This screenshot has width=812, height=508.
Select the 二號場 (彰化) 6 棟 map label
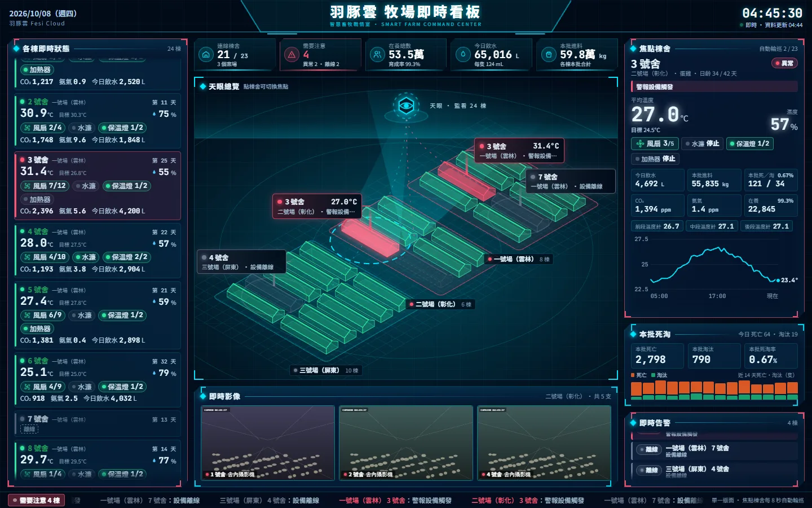[x=441, y=304]
